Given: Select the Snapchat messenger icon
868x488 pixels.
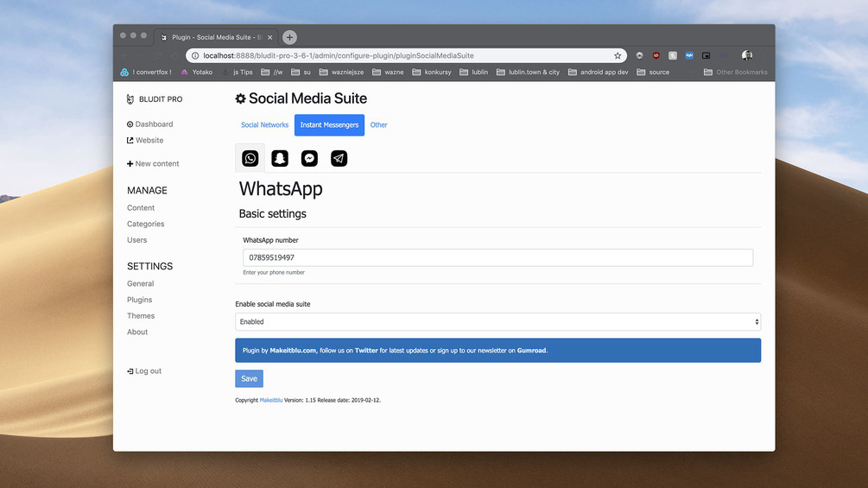Looking at the screenshot, I should [280, 158].
